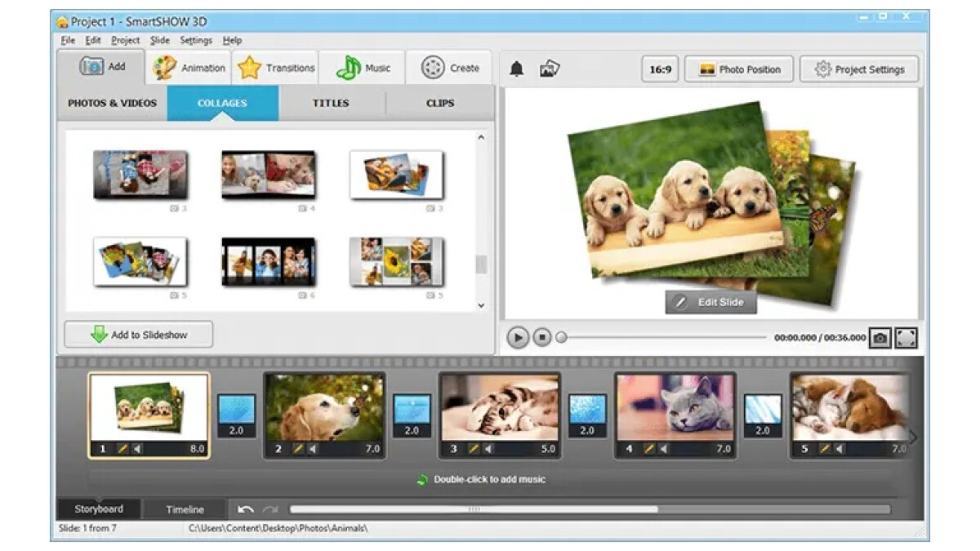Select the scattered 5-photo collage on white

coord(140,261)
